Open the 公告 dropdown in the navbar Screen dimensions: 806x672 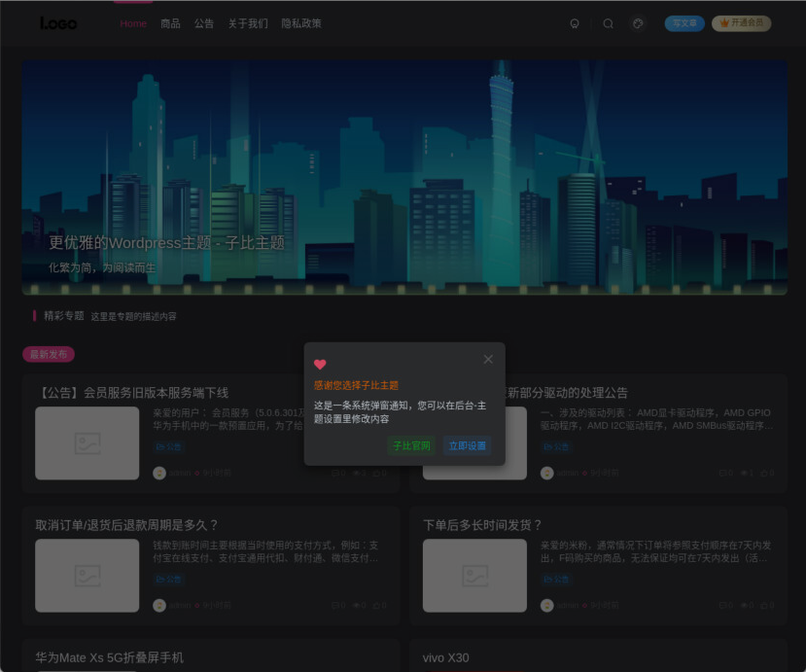[x=203, y=23]
